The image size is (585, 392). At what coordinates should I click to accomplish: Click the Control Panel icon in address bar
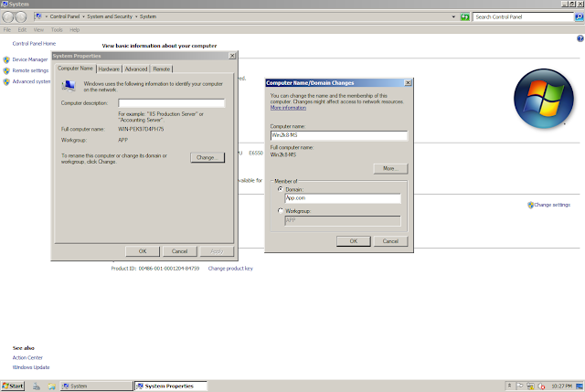point(38,16)
